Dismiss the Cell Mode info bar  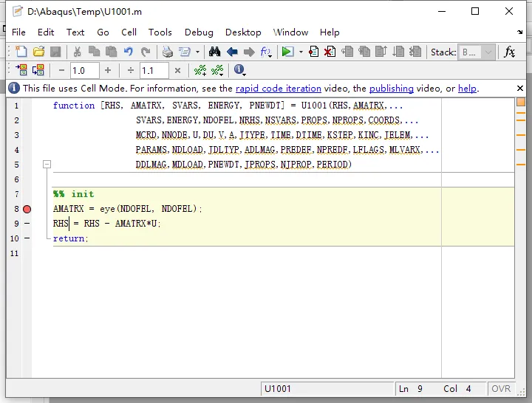(519, 88)
